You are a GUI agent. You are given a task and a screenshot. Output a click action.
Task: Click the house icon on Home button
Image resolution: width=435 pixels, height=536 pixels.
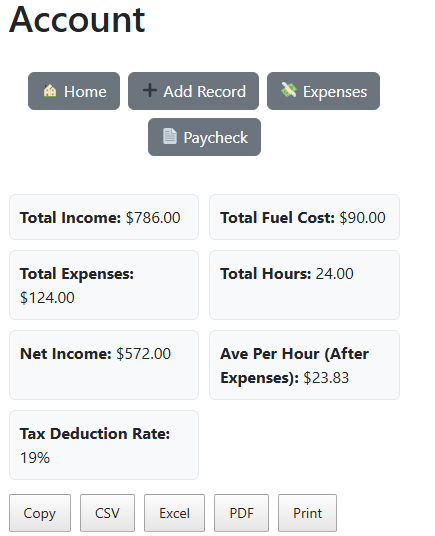click(50, 91)
